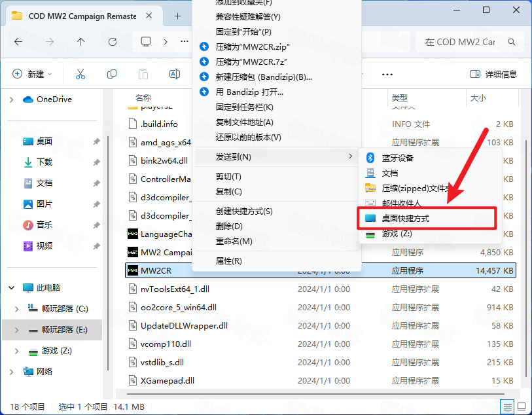Viewport: 532px width, 415px height.
Task: Choose Create shortcut in context menu
Action: point(244,211)
